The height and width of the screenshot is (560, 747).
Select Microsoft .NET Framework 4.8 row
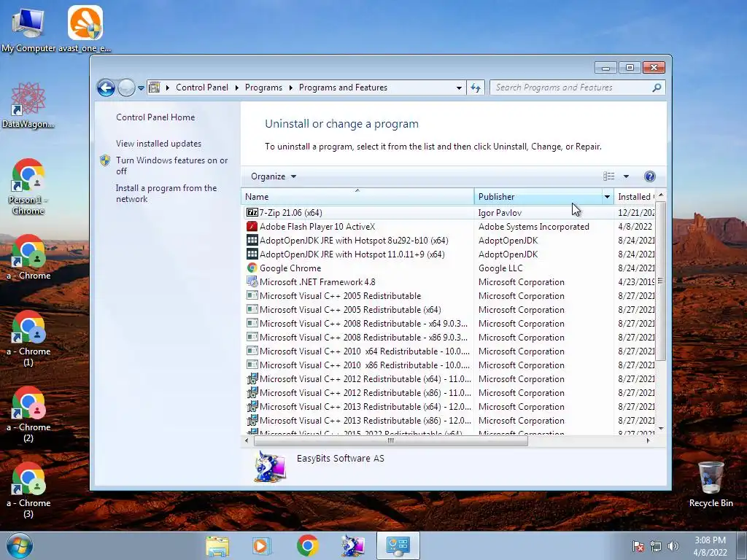pyautogui.click(x=449, y=282)
